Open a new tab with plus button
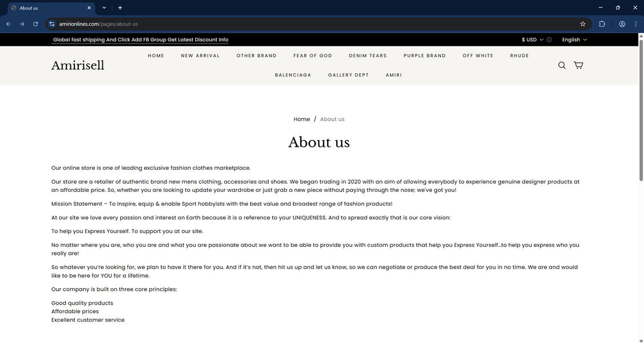The width and height of the screenshot is (644, 344). (x=120, y=8)
